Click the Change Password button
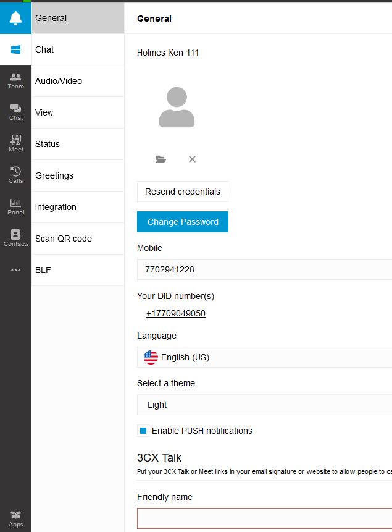 (183, 222)
